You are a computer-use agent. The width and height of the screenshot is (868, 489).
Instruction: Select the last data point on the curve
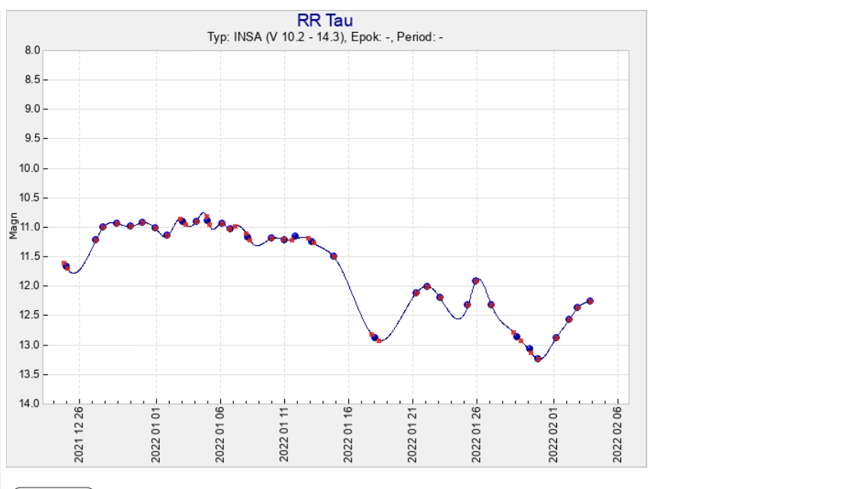(x=590, y=301)
